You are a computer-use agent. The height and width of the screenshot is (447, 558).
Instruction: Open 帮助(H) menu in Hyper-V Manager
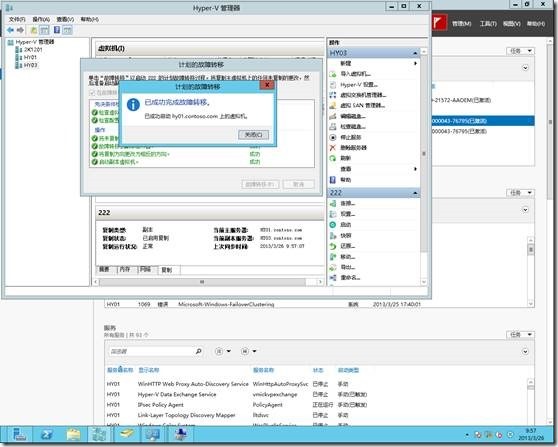tap(89, 19)
